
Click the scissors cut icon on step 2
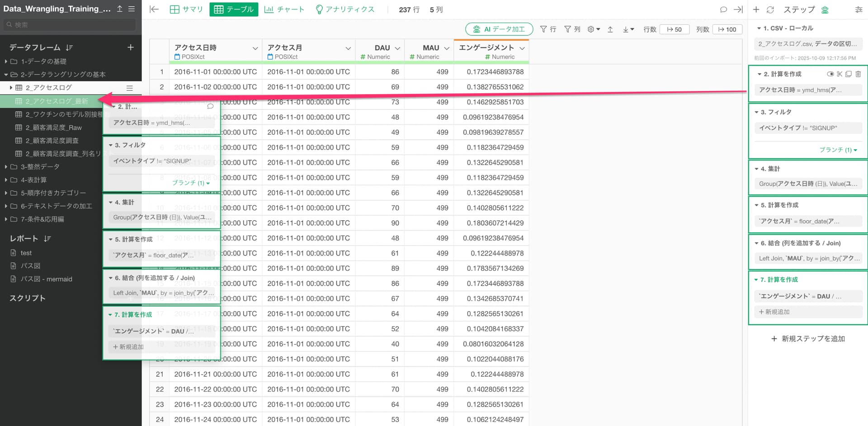click(840, 74)
